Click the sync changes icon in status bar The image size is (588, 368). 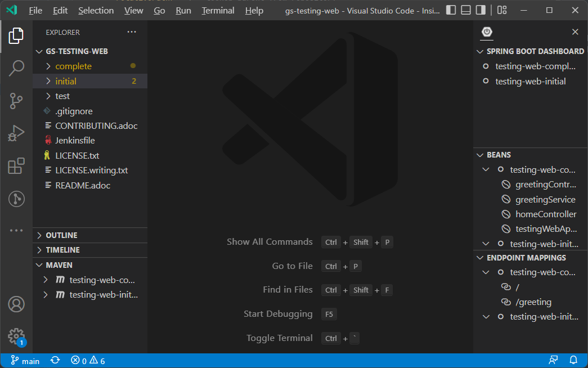point(55,360)
